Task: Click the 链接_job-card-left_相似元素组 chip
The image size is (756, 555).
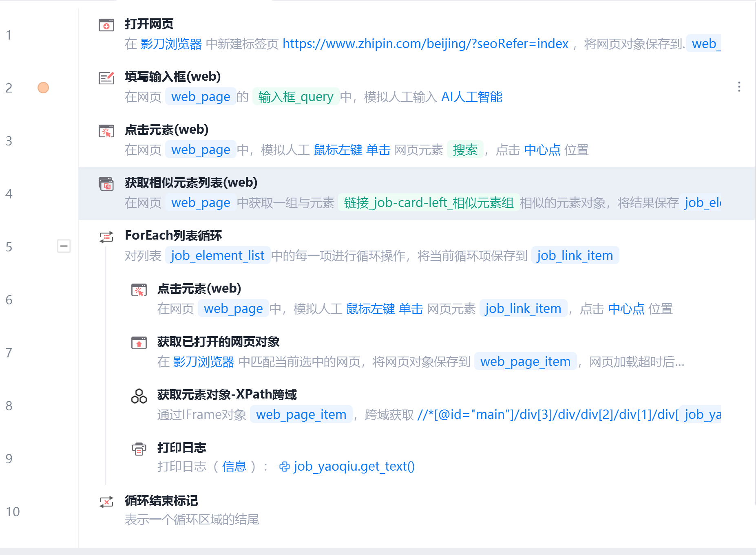Action: (x=429, y=203)
